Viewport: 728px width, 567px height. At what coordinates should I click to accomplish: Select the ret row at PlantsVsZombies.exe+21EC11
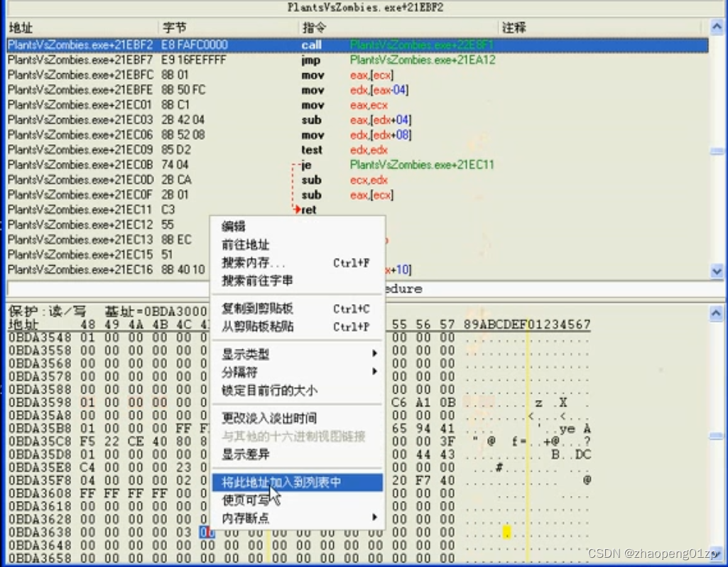357,210
